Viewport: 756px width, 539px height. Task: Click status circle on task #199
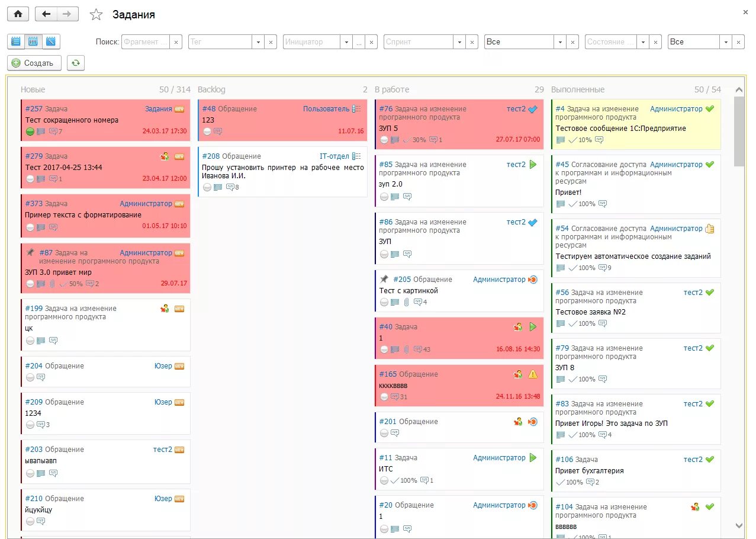pyautogui.click(x=30, y=341)
